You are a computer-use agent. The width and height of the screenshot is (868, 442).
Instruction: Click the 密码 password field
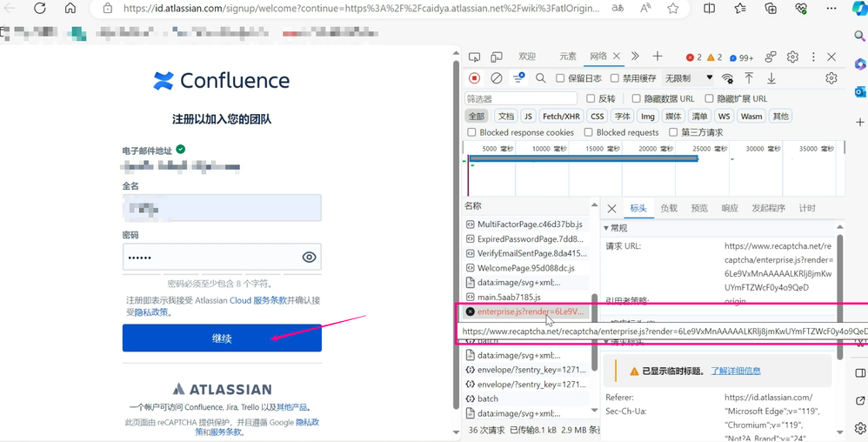tap(222, 257)
